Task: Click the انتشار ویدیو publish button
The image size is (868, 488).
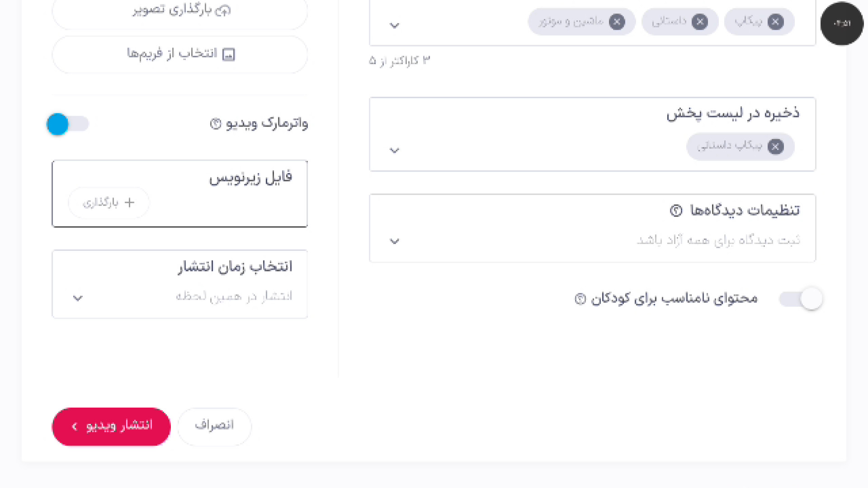Action: click(x=111, y=427)
